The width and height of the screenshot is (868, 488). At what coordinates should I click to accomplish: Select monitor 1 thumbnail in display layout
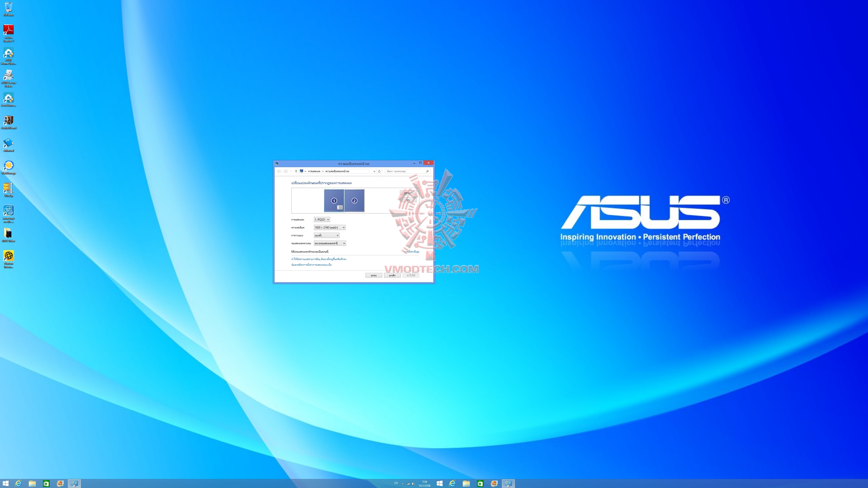(334, 200)
